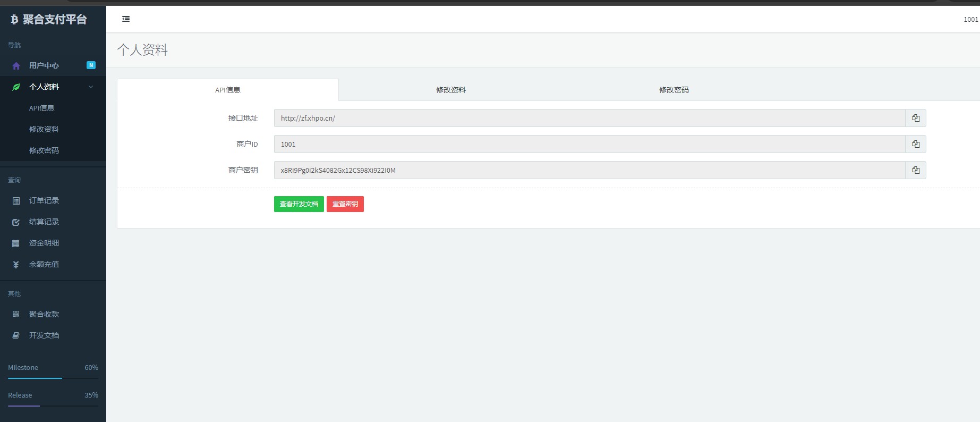This screenshot has height=422, width=980.
Task: Click the home icon beside 用户中心
Action: coord(16,66)
